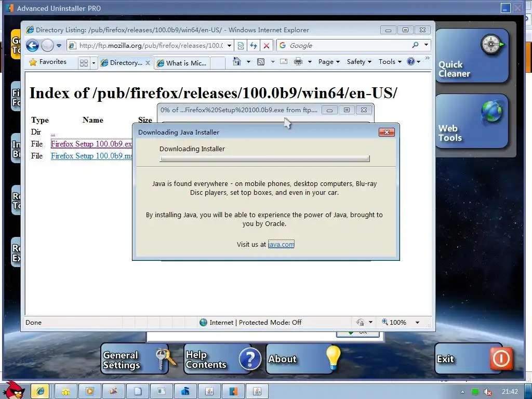Close the Directory... tab with its X

click(x=148, y=63)
